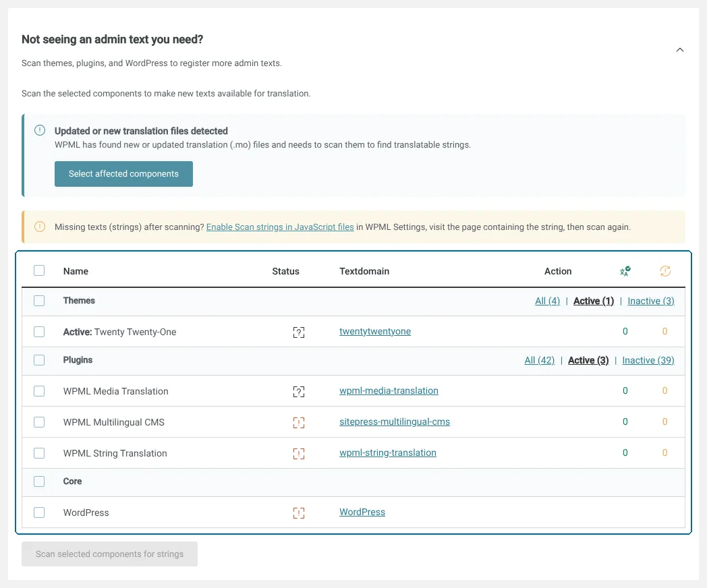The image size is (707, 588).
Task: Click the WPML Multilingual CMS plugin name
Action: [x=113, y=423]
